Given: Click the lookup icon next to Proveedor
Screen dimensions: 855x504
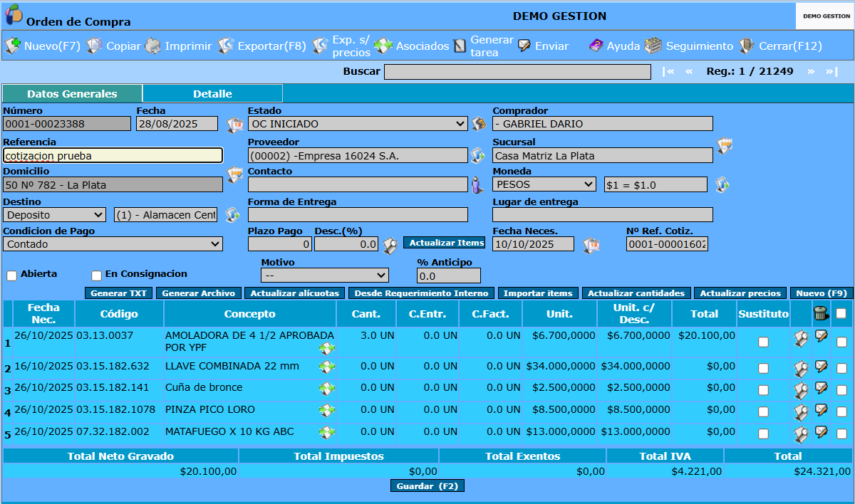Looking at the screenshot, I should tap(477, 155).
